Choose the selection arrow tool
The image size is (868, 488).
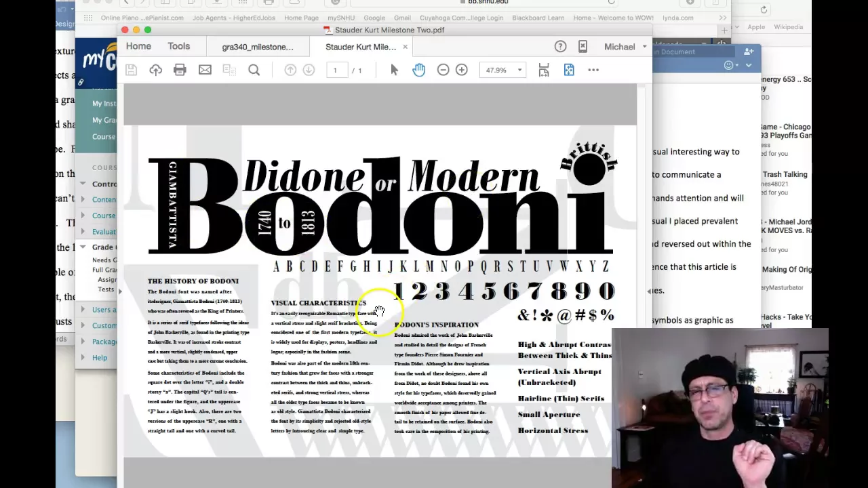tap(395, 70)
